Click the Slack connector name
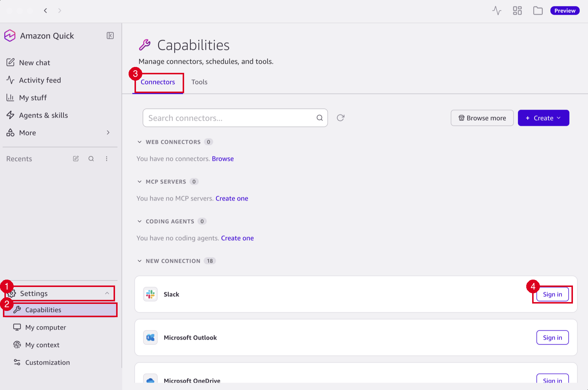Image resolution: width=588 pixels, height=390 pixels. point(171,294)
